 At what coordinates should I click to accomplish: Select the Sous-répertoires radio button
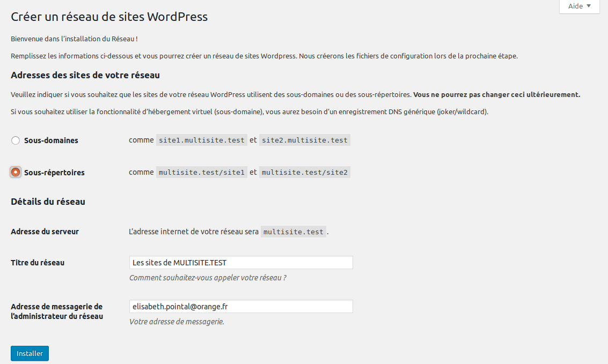tap(16, 173)
